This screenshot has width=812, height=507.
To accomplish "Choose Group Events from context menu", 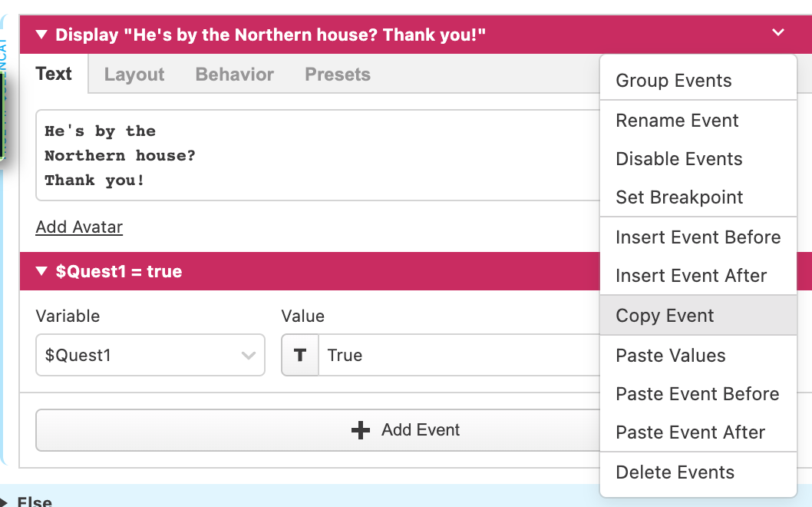I will click(674, 81).
